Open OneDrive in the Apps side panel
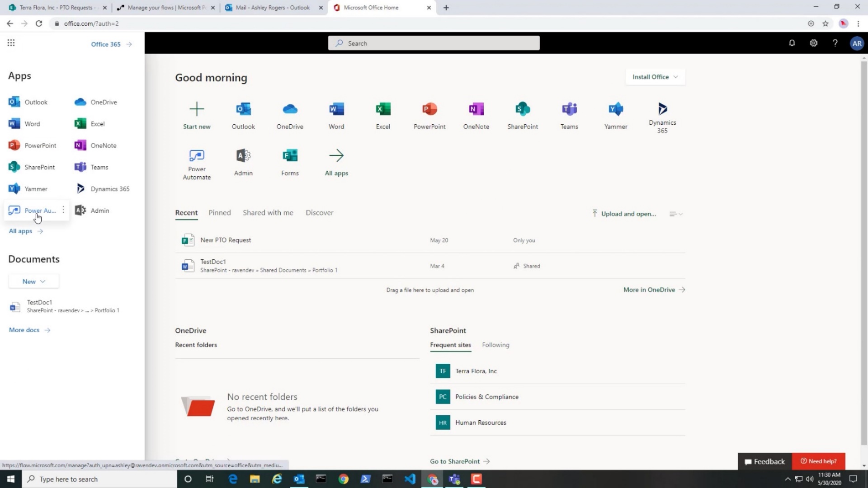The width and height of the screenshot is (868, 488). (x=96, y=102)
